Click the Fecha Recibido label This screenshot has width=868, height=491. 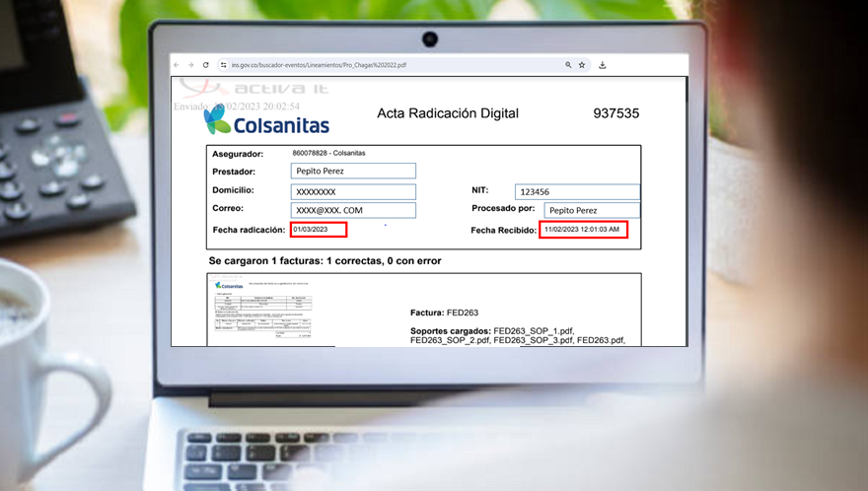pyautogui.click(x=504, y=231)
